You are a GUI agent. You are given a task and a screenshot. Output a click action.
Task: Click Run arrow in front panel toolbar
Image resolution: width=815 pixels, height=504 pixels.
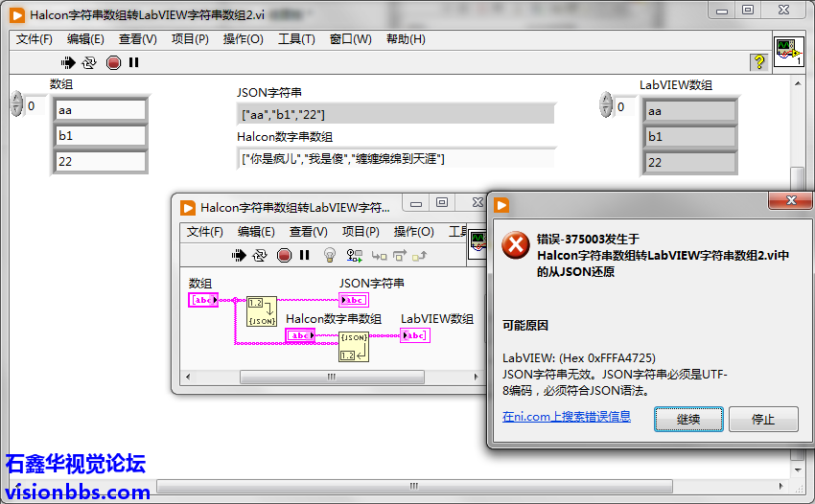[x=67, y=63]
